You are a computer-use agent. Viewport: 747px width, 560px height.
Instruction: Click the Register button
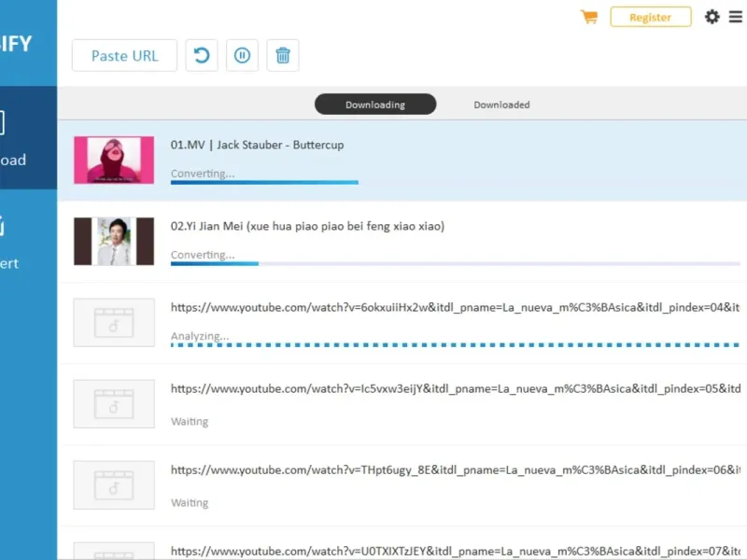point(650,17)
